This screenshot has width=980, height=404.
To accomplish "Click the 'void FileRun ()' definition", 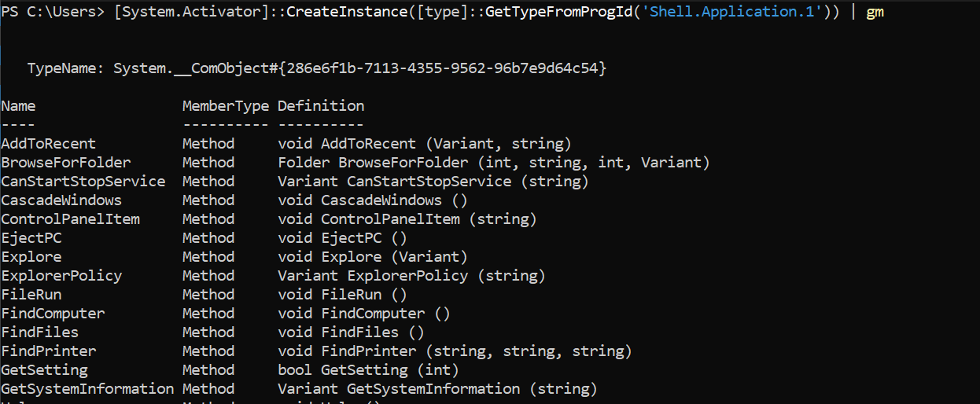I will [x=342, y=295].
